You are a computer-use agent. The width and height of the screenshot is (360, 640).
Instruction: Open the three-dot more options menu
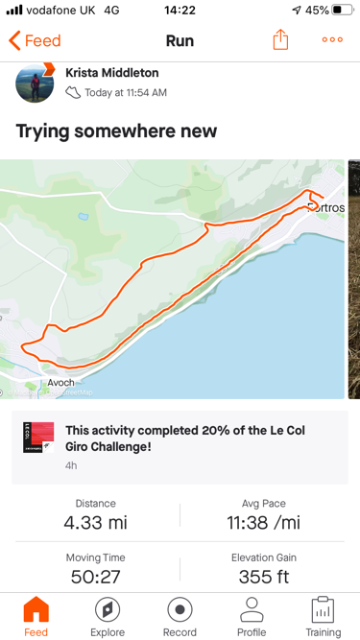[x=332, y=40]
